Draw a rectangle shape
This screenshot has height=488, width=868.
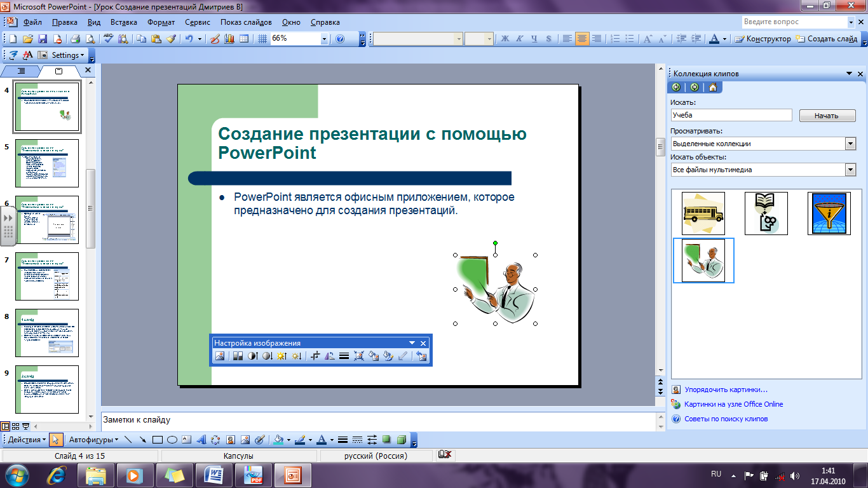coord(158,440)
